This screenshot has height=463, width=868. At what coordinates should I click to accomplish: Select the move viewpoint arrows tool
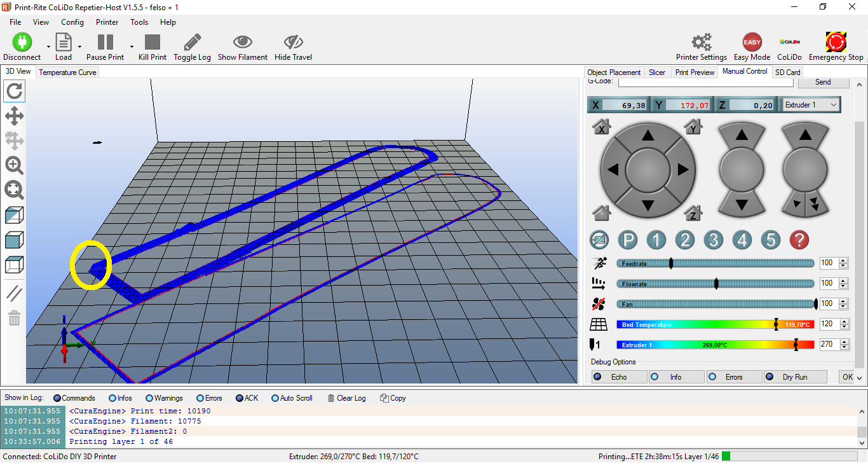[14, 116]
